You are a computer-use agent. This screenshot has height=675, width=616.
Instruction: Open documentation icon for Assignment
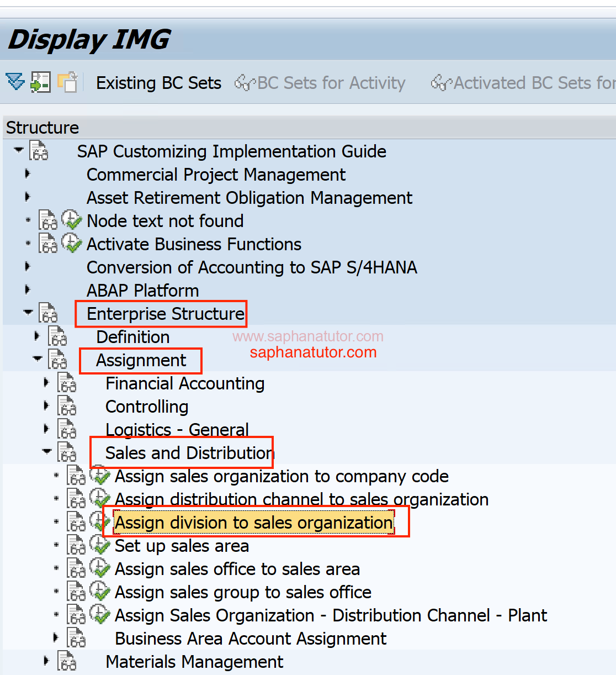(57, 359)
